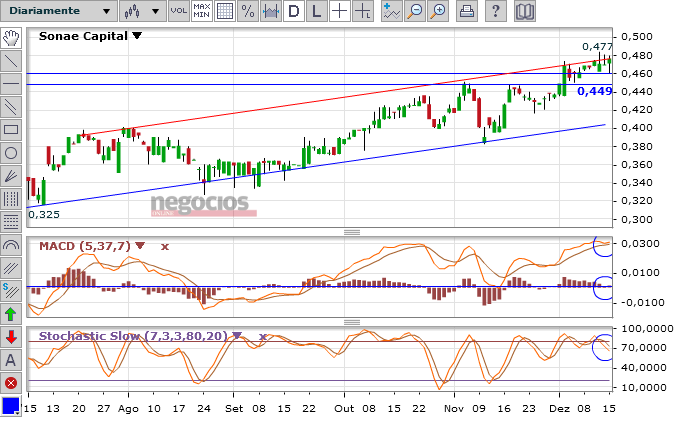Toggle the L button in toolbar
The width and height of the screenshot is (676, 421).
316,11
